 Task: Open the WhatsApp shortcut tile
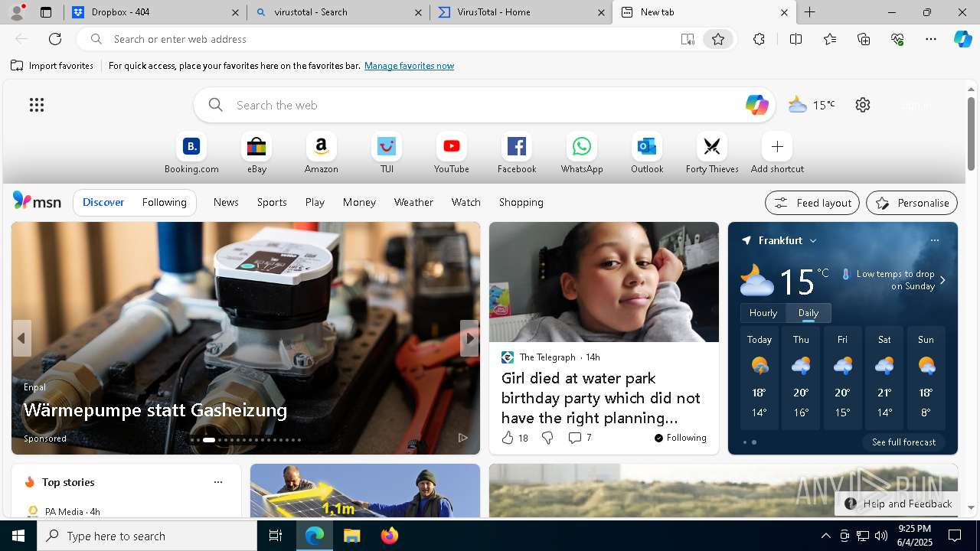click(x=582, y=153)
